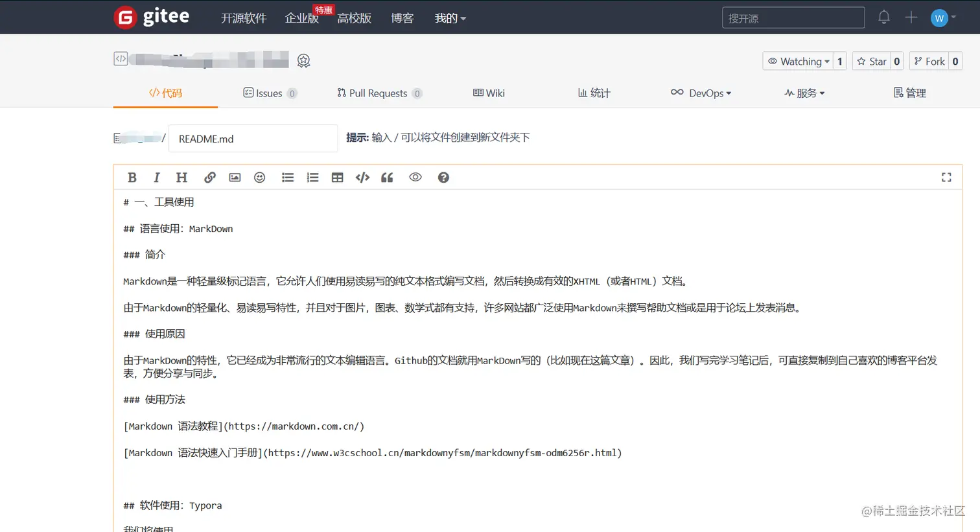Insert code block icon
Screen dimensions: 980x532
pos(362,178)
